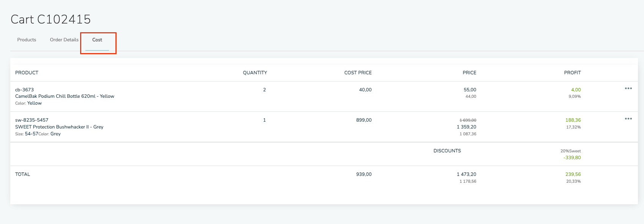Click the PRODUCT column header

tap(27, 73)
